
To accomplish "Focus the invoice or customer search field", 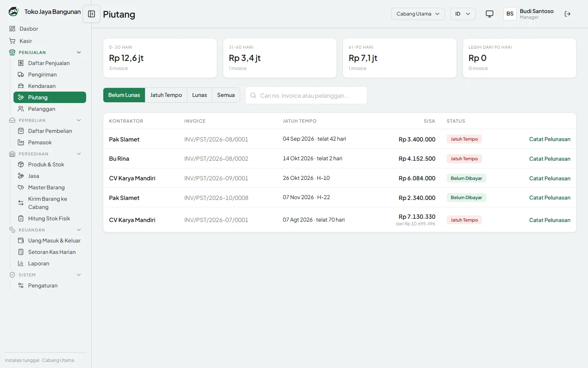I will coord(306,95).
